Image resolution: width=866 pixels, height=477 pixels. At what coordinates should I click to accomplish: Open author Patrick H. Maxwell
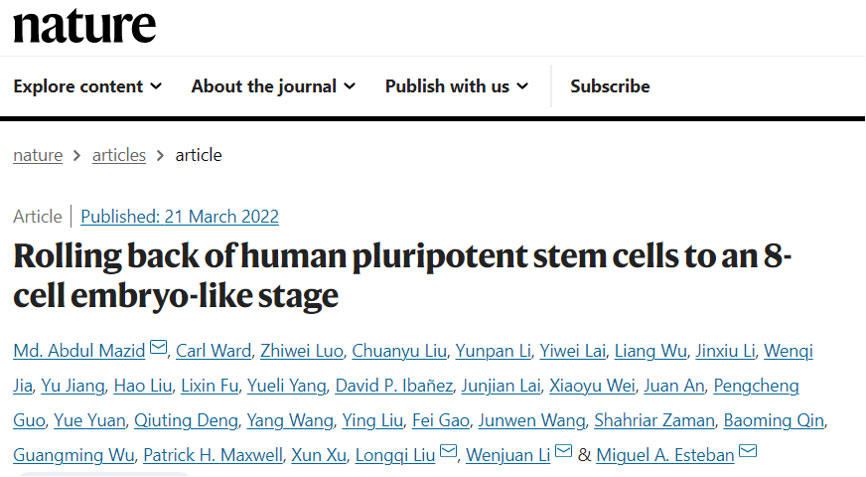(212, 455)
